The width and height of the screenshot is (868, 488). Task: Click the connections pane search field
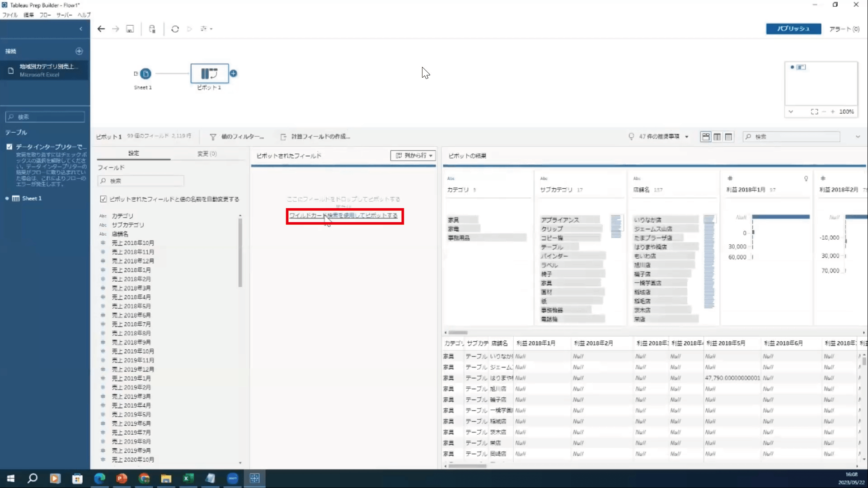[x=45, y=116]
